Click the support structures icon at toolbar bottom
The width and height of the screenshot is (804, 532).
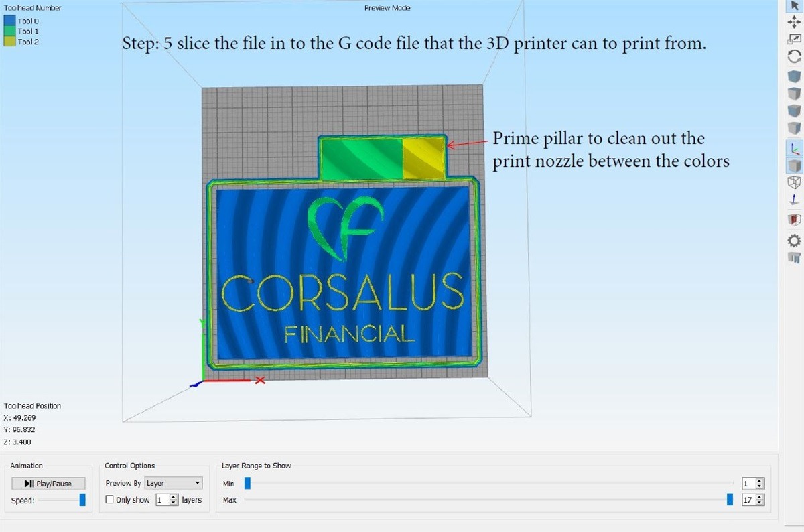795,258
